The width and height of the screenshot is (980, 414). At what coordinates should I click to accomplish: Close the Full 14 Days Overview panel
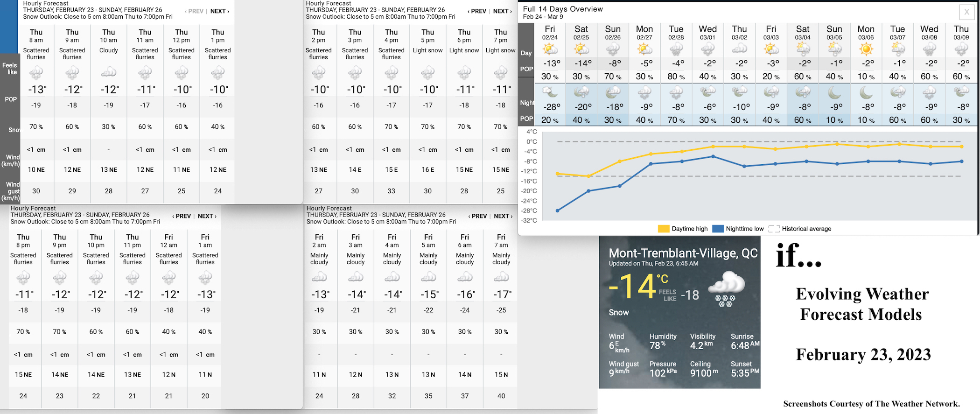point(967,12)
